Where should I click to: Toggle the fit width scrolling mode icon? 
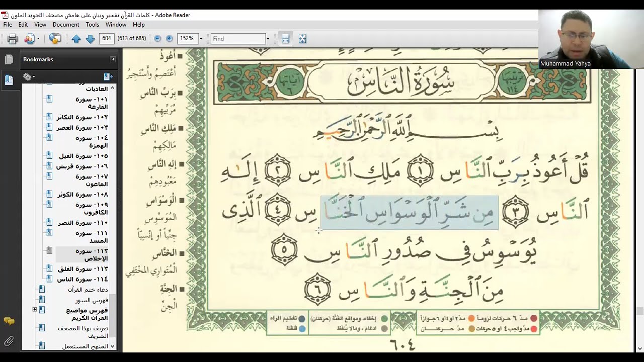[285, 39]
